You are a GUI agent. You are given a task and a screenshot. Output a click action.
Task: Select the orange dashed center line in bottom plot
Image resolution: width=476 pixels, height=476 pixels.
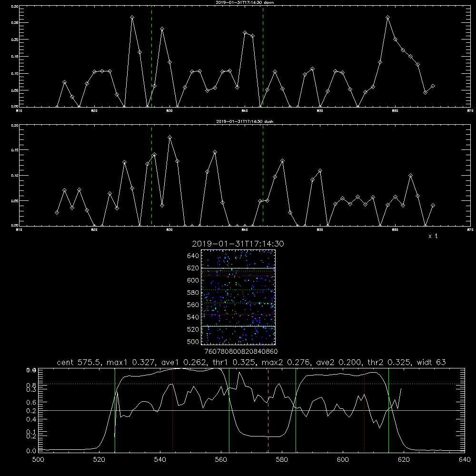[x=268, y=410]
